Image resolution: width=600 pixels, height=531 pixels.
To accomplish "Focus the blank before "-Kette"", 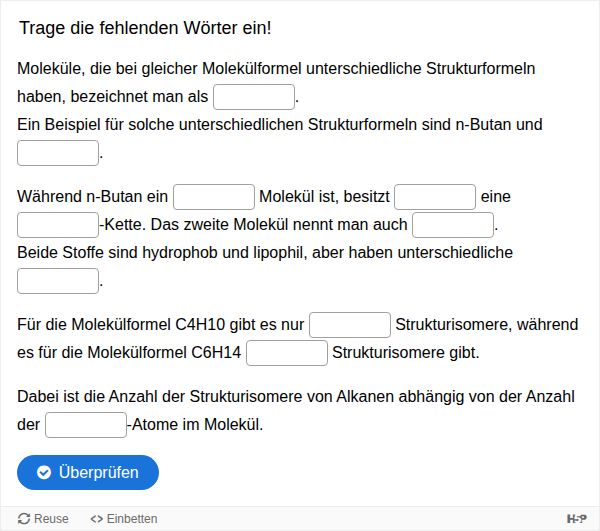I will 58,225.
